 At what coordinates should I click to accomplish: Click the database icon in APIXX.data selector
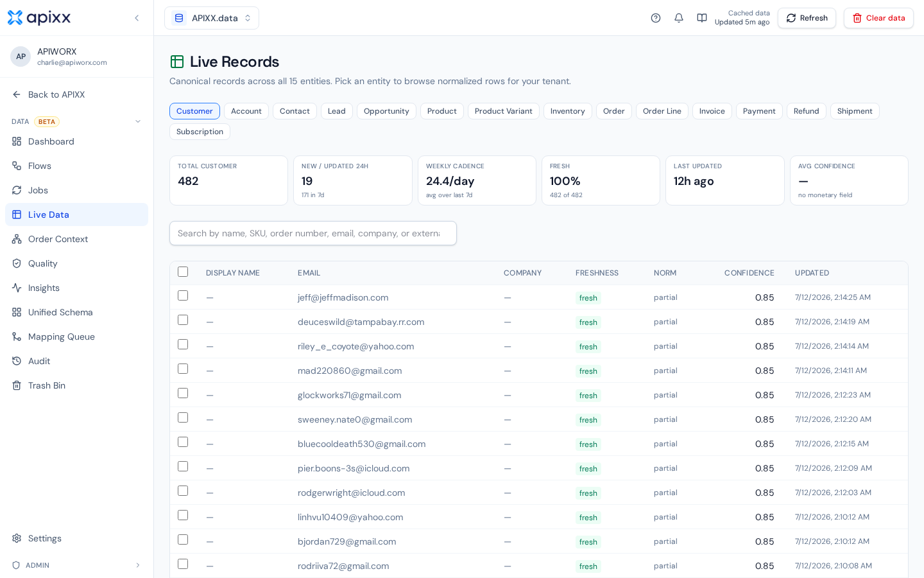[179, 18]
